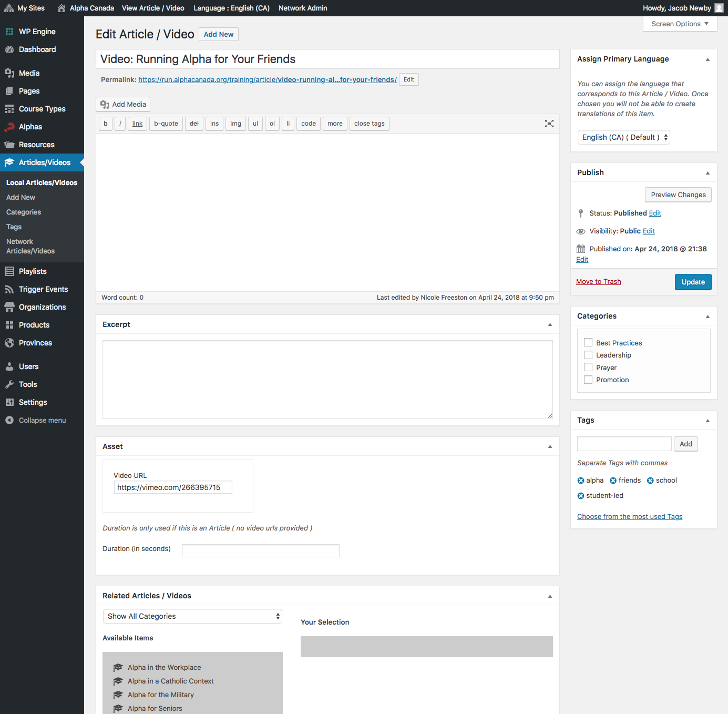Click Move to Trash link
Viewport: 728px width, 714px height.
point(598,281)
